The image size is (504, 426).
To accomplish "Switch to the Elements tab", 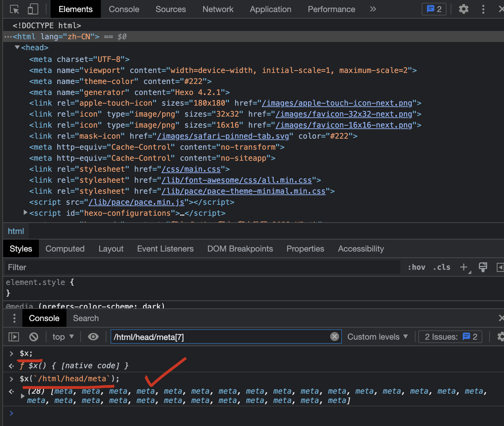I will tap(76, 9).
